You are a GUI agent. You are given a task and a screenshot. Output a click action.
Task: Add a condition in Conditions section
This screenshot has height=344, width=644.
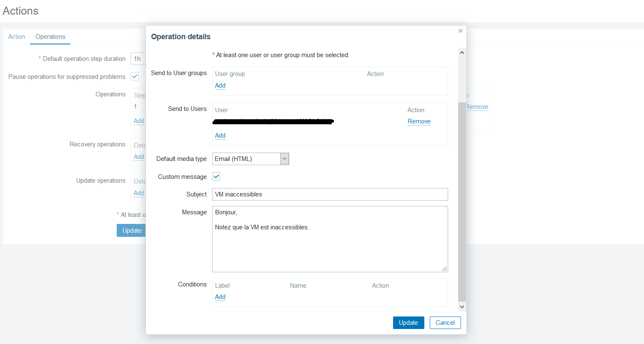(x=220, y=297)
